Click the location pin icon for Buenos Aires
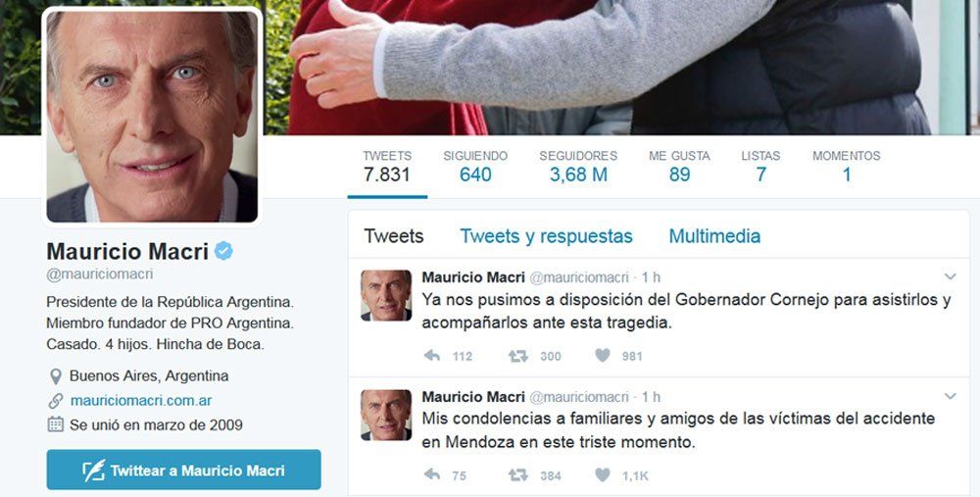The image size is (980, 497). (x=56, y=376)
